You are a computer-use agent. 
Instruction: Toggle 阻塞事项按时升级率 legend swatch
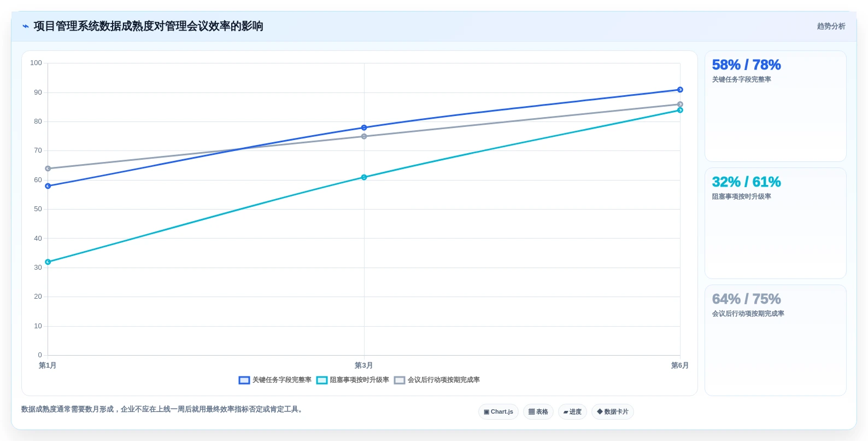(x=322, y=380)
